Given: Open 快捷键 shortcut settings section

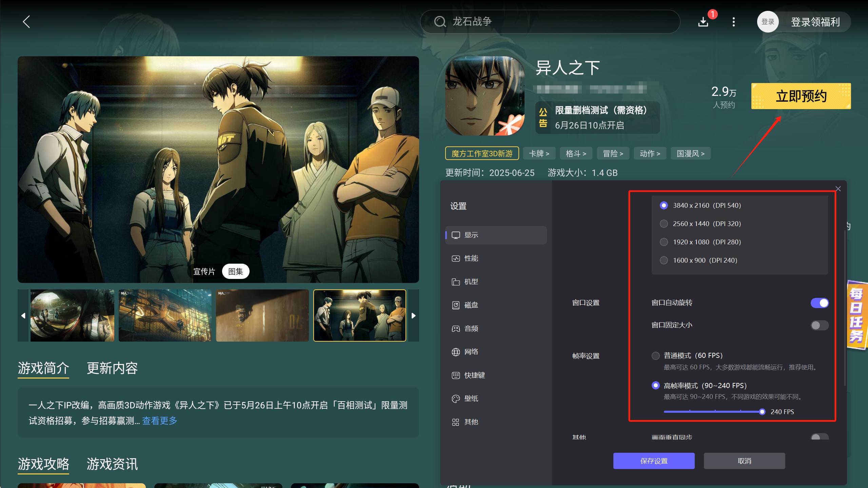Looking at the screenshot, I should pyautogui.click(x=496, y=375).
